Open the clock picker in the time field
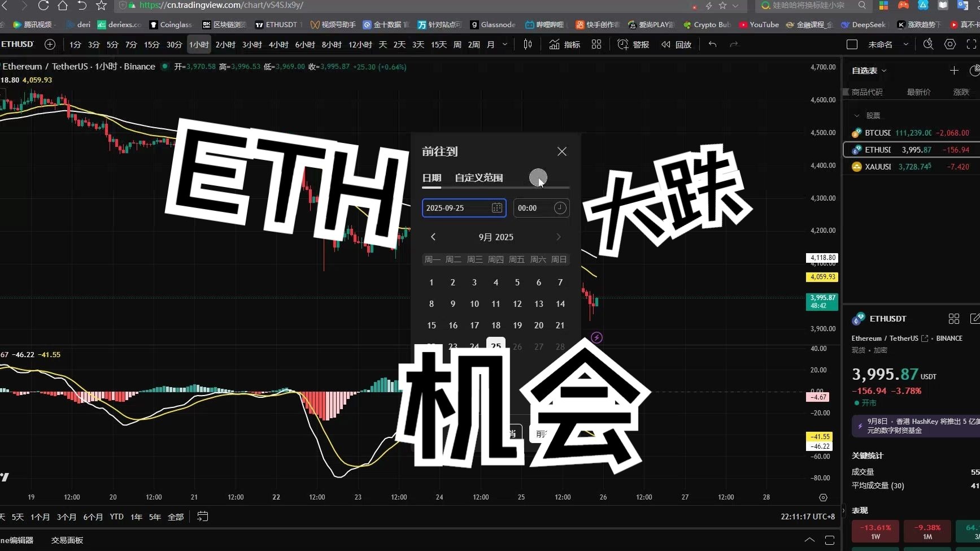The width and height of the screenshot is (980, 551). [x=560, y=208]
